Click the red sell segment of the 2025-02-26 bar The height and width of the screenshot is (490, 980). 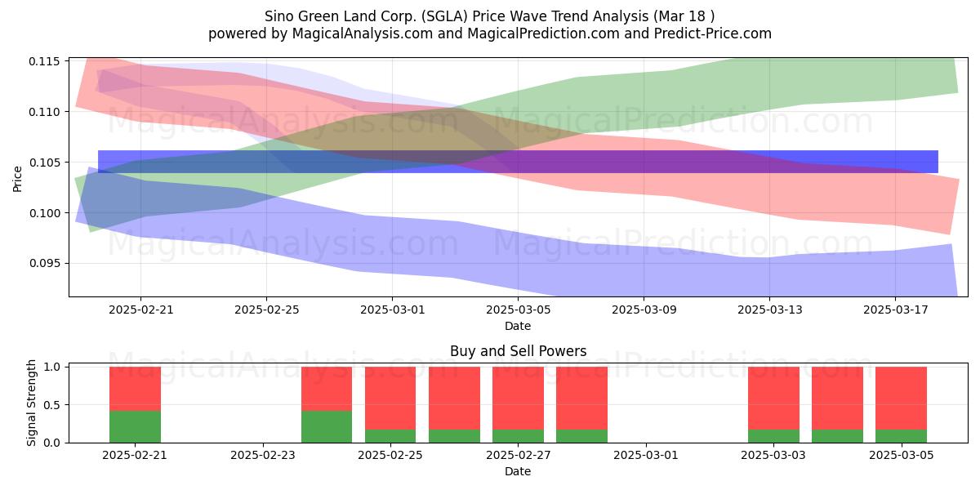[x=454, y=398]
